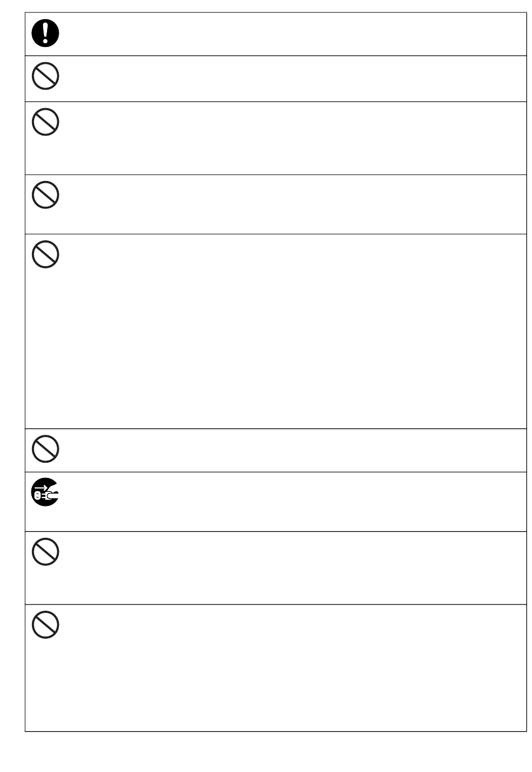
Task: Click the prohibition icon in the last table row
Action: click(x=45, y=625)
